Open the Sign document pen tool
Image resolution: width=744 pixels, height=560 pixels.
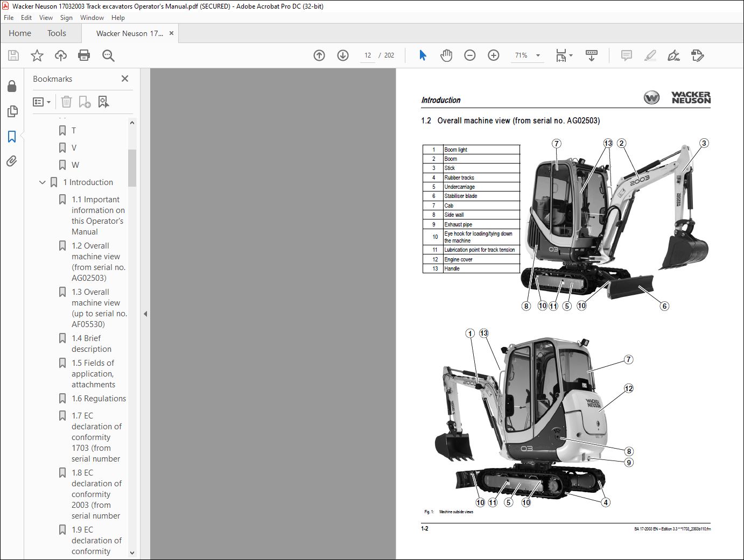point(673,55)
